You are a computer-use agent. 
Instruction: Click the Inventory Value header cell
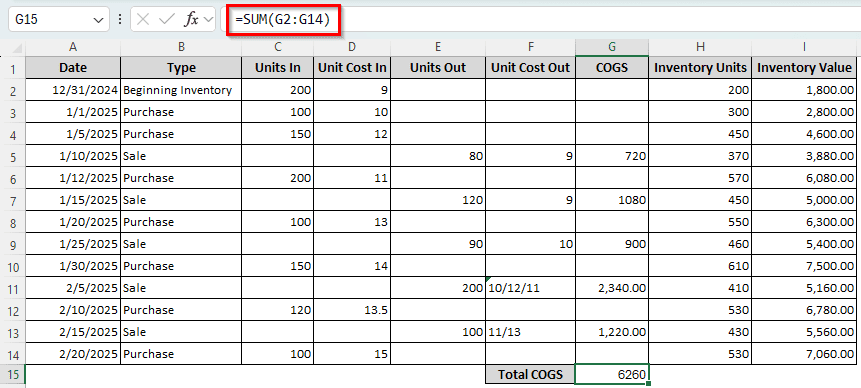point(804,68)
